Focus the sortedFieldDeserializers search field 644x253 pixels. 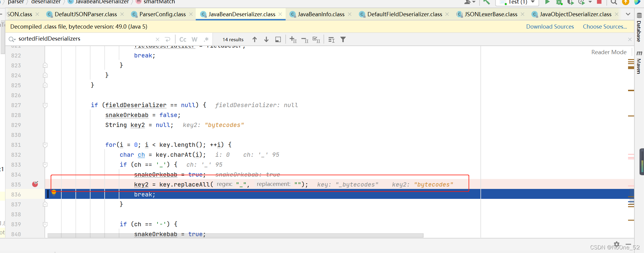(x=86, y=39)
